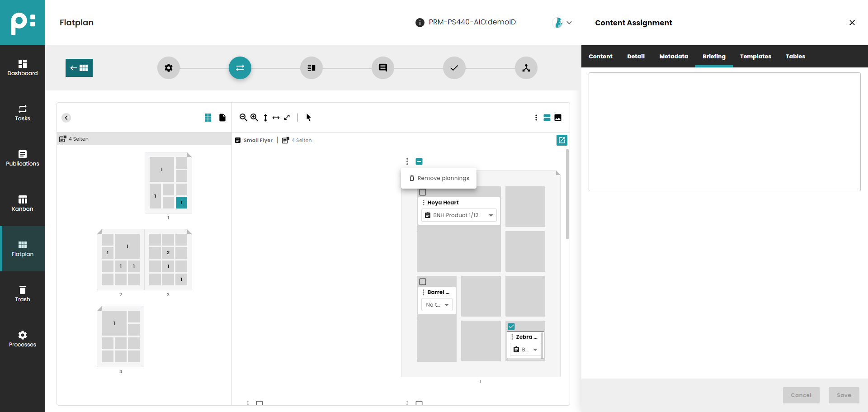Select page 4 thumbnail in flatplan

[121, 336]
